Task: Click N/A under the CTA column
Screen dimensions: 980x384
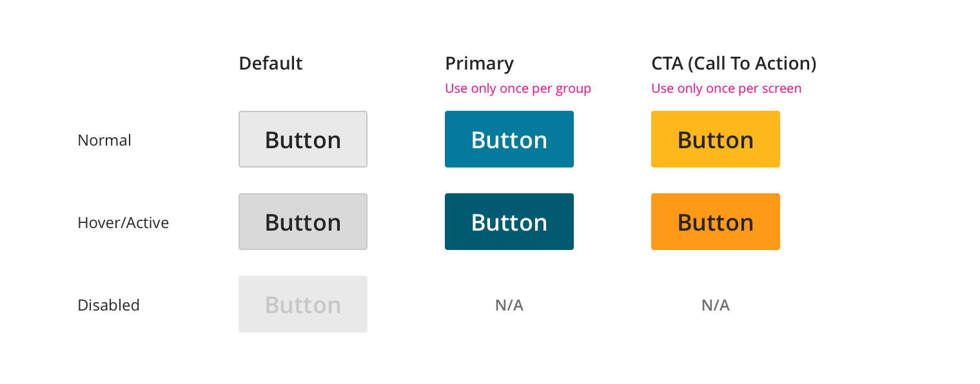Action: click(716, 305)
